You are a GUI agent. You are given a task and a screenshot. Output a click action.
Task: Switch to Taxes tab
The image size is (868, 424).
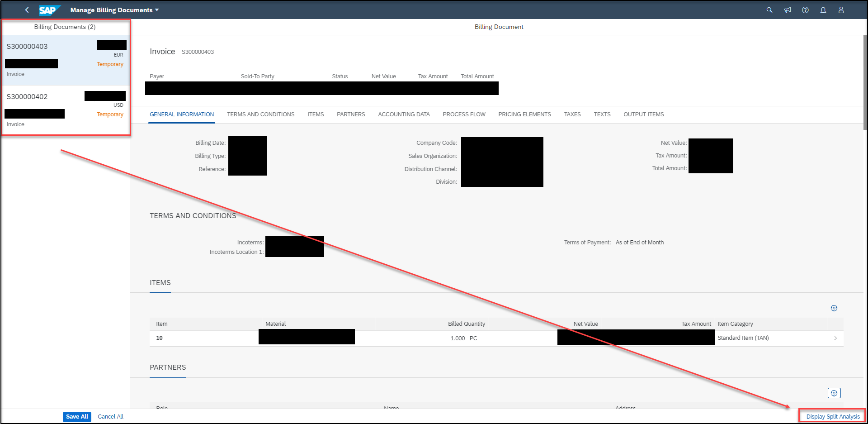pyautogui.click(x=572, y=114)
